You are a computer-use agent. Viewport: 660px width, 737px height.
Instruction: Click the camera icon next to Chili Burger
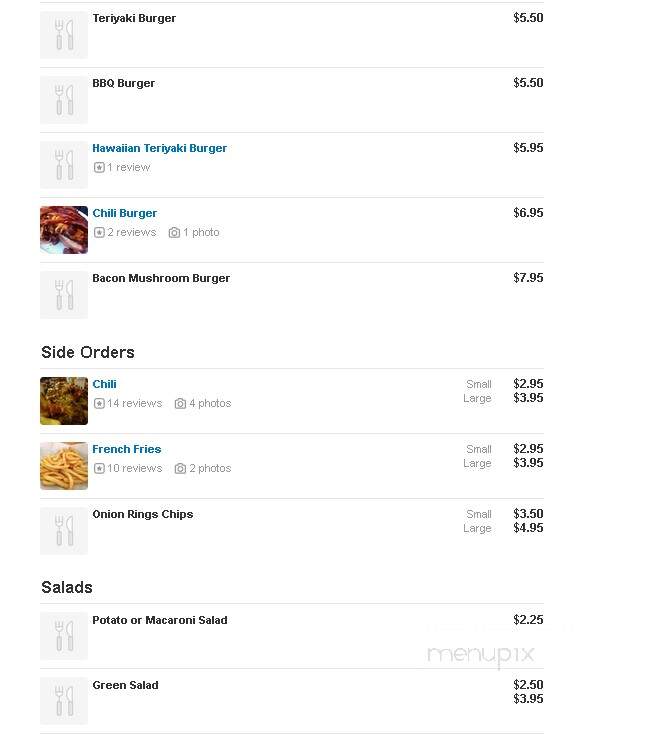(174, 233)
